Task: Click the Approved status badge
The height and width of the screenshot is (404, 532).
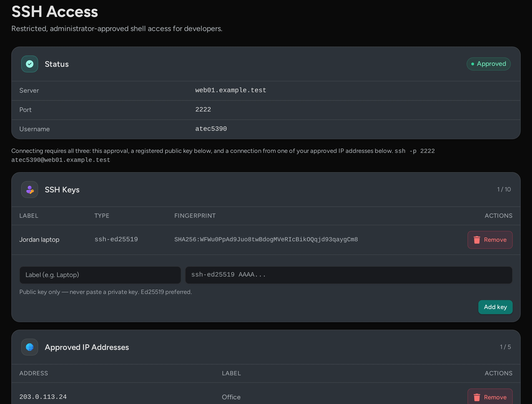Action: point(488,64)
